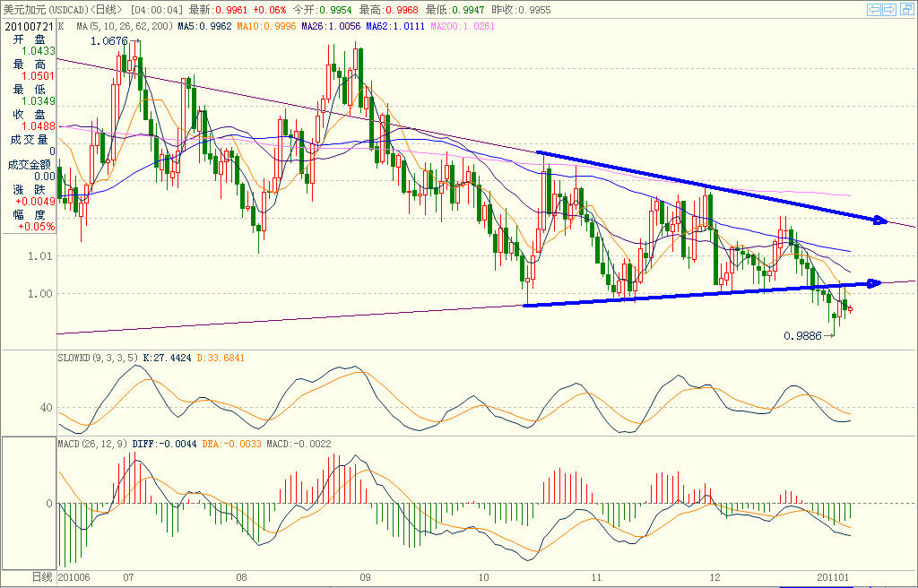Viewport: 918px width, 588px height.
Task: Click the 12 month axis label
Action: [714, 577]
